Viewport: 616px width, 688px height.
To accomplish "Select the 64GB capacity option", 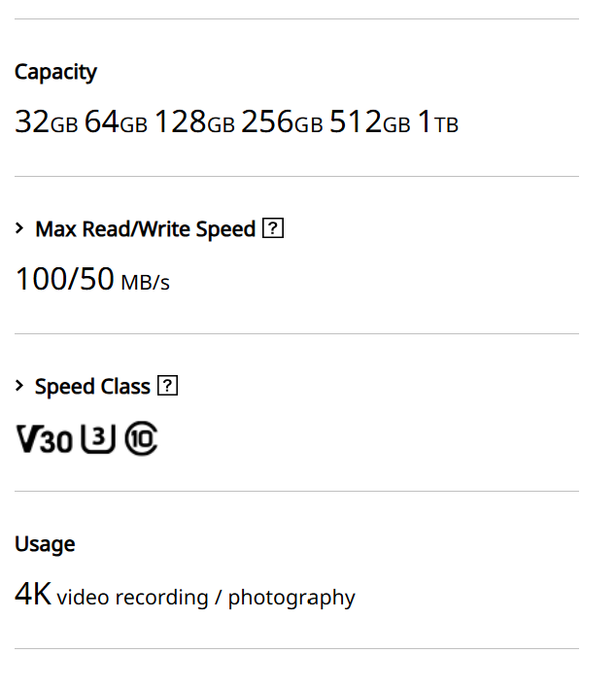I will [116, 122].
